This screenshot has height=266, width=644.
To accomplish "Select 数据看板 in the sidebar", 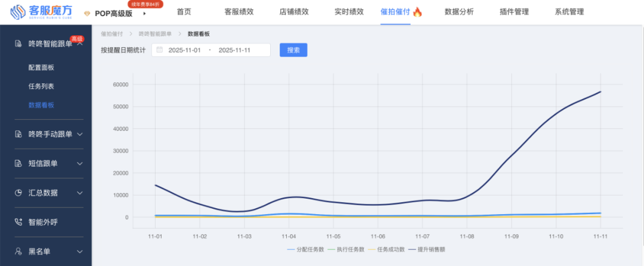I will (x=41, y=105).
